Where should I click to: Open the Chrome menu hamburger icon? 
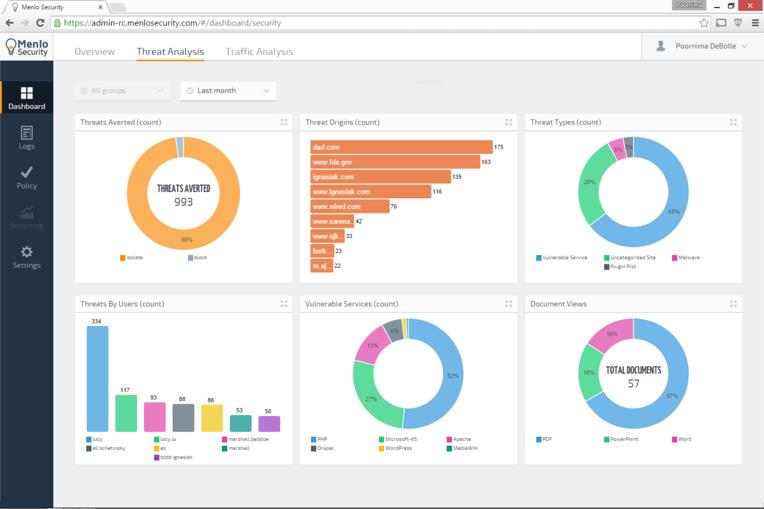[755, 22]
